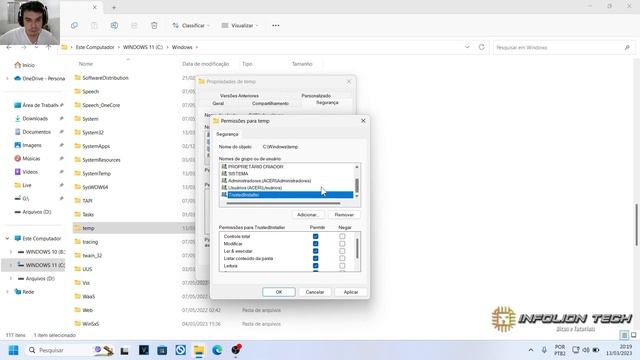Expand the Rede tree node
The height and width of the screenshot is (360, 640).
click(x=7, y=292)
